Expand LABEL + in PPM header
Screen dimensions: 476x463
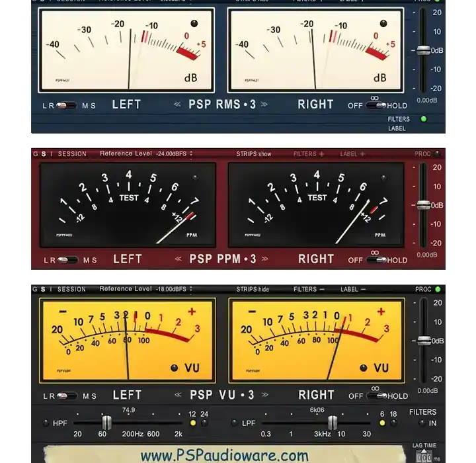pos(352,154)
